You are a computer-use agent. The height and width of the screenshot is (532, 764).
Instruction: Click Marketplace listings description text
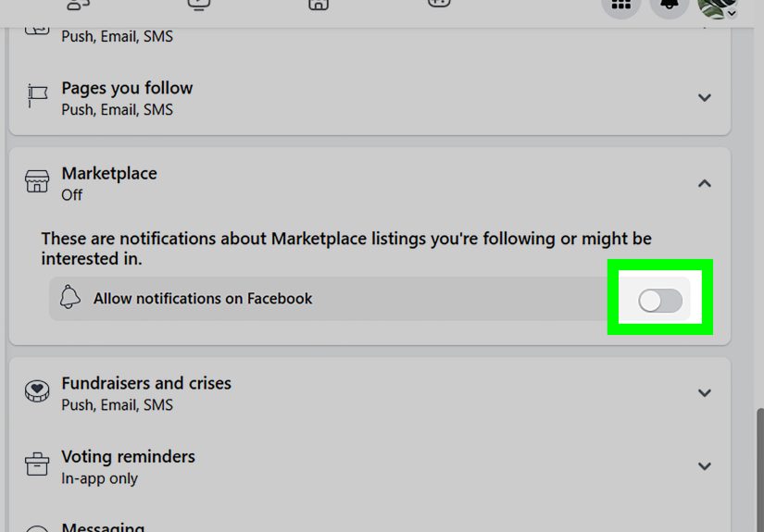coord(346,248)
